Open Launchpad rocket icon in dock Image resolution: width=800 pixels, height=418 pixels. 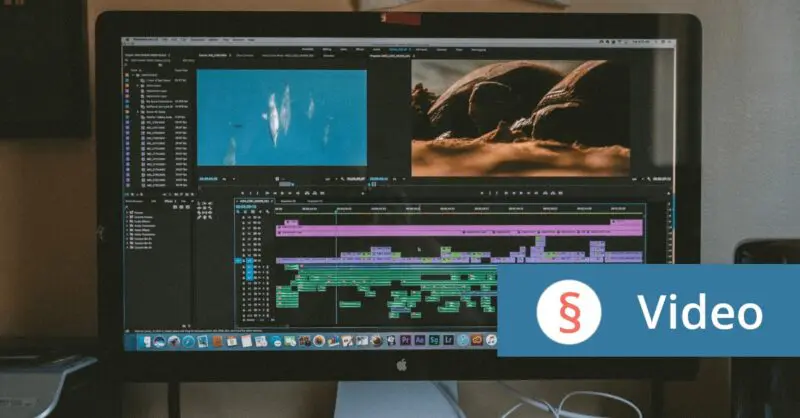pos(173,340)
